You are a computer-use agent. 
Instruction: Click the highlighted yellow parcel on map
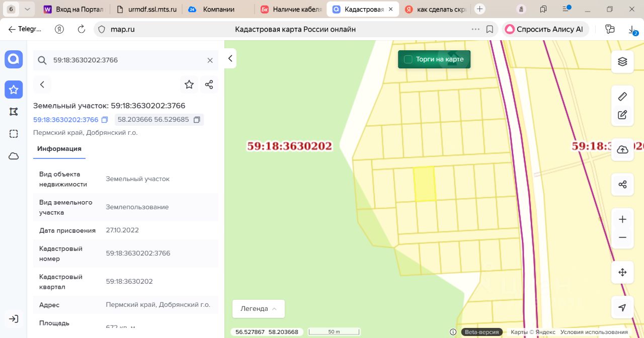[424, 184]
